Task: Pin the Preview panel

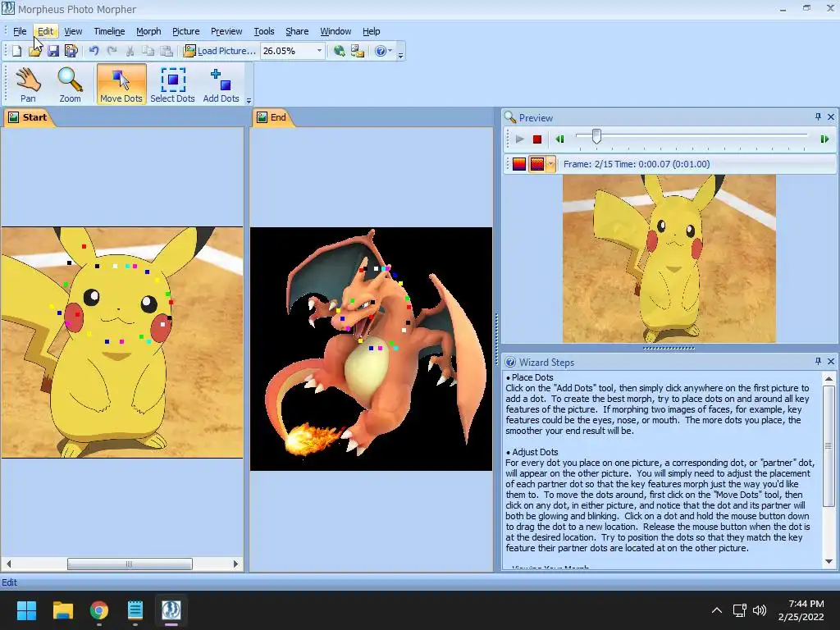Action: click(x=818, y=116)
